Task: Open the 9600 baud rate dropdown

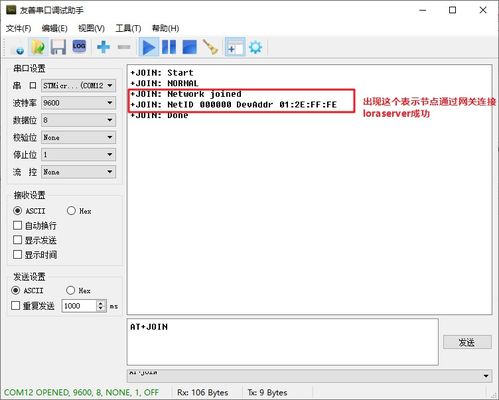Action: 79,103
